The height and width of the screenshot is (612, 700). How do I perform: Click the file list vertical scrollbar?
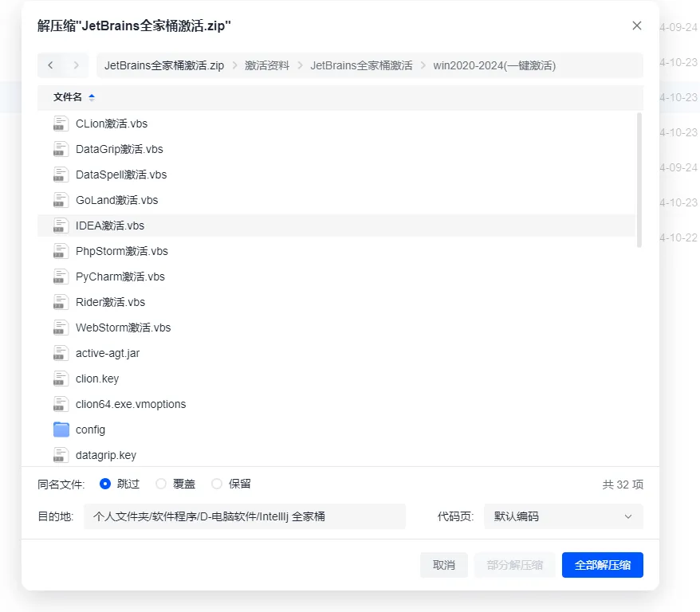[x=639, y=180]
